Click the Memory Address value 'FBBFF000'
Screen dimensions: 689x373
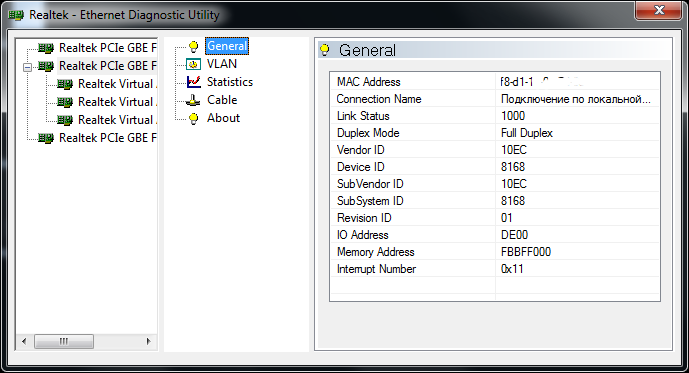pos(577,252)
